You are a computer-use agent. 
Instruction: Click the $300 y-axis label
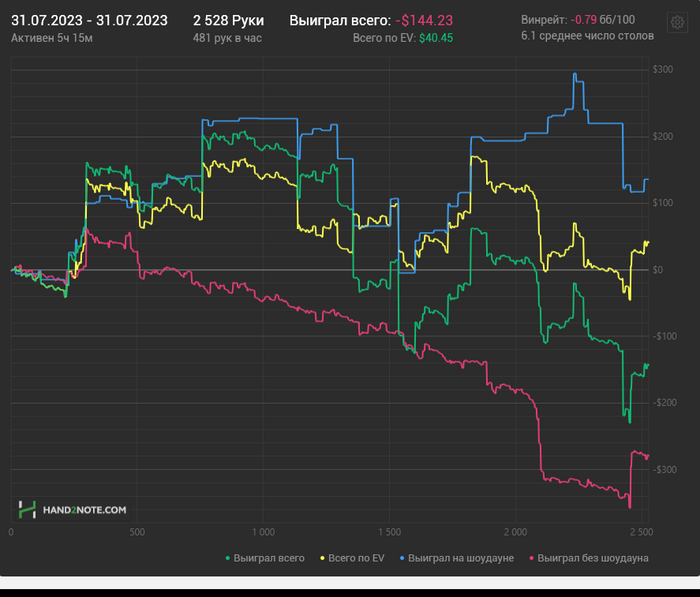tap(662, 70)
